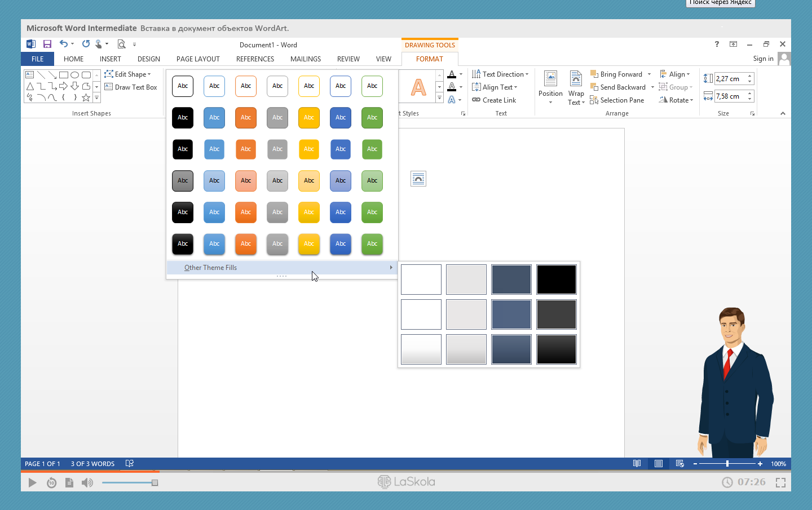812x510 pixels.
Task: Click the Save icon in quick access toolbar
Action: 47,44
